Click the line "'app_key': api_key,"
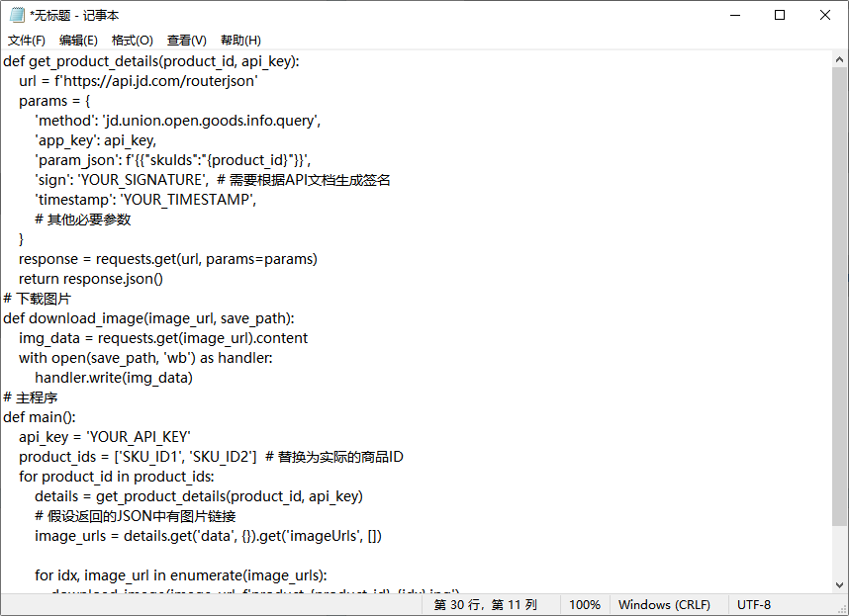The width and height of the screenshot is (849, 616). click(x=95, y=140)
